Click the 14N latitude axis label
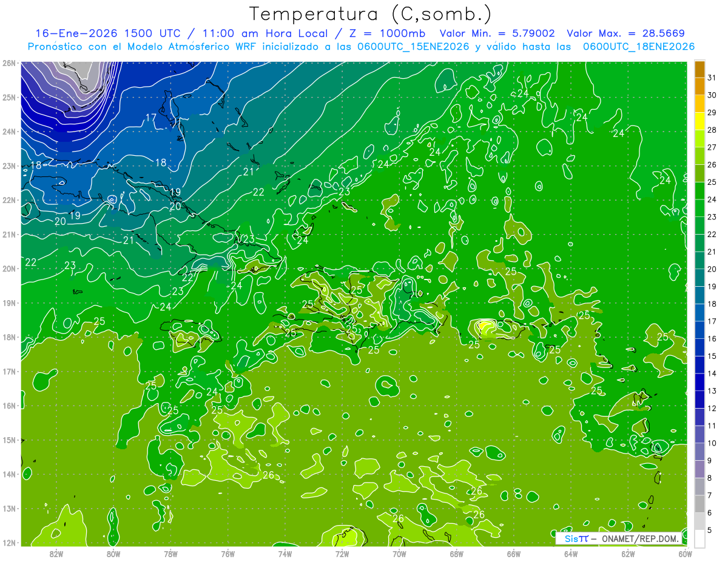Screen dimensions: 728x562 pyautogui.click(x=8, y=475)
